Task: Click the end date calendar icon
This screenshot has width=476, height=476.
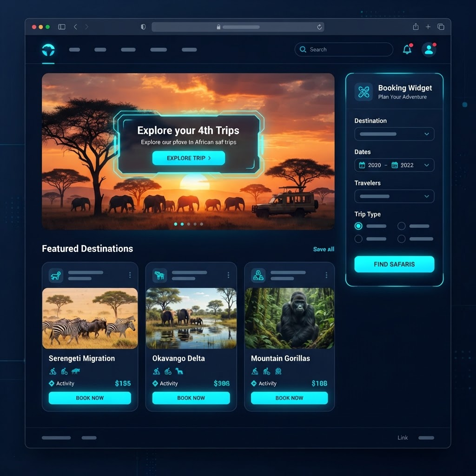Action: 394,165
